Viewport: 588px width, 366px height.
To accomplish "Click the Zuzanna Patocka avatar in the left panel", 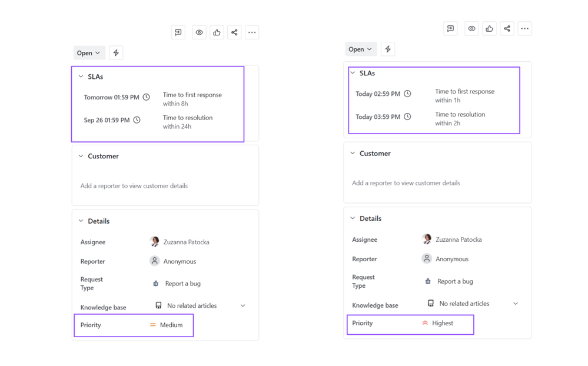I will click(x=154, y=242).
